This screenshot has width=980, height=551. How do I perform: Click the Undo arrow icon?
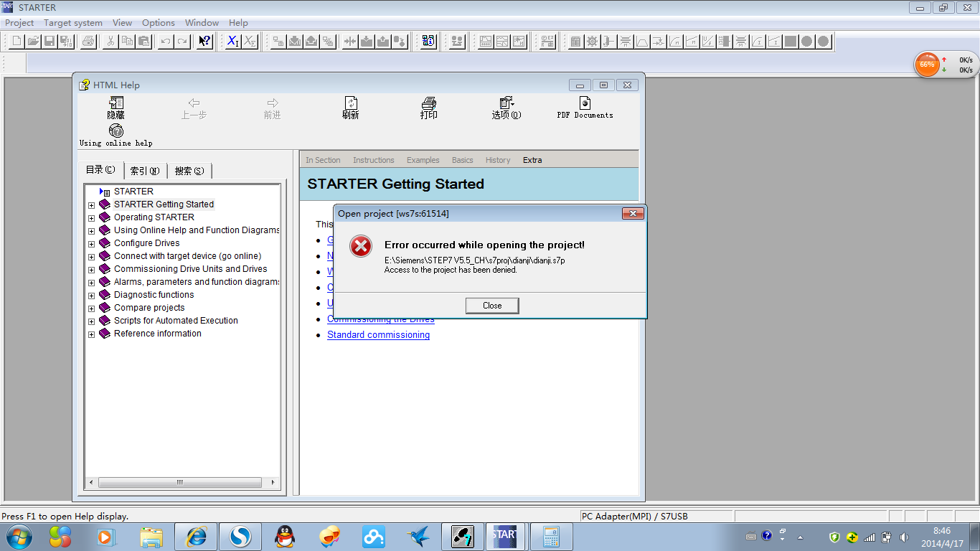click(x=166, y=41)
